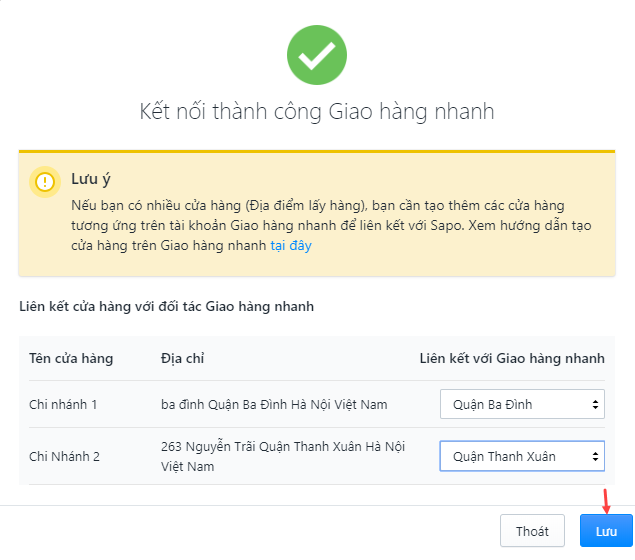Image resolution: width=635 pixels, height=560 pixels.
Task: Select the Chi nhánh 1 store name
Action: 63,405
